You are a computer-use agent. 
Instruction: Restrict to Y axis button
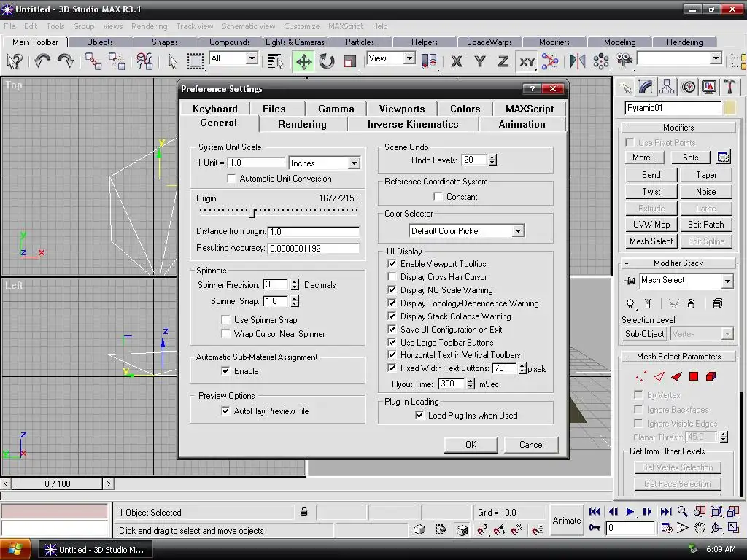480,61
